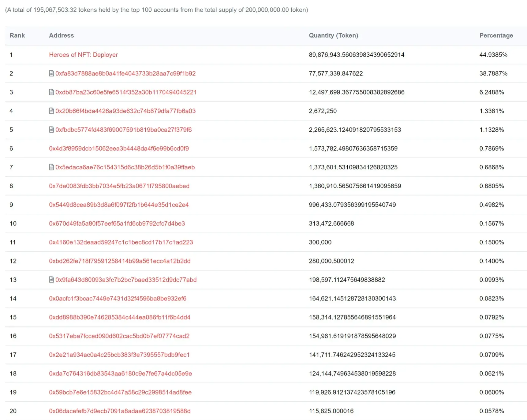
Task: Open address 0xfa83d7888ae8b0a41fe4043733b28aa7c99f1b92
Action: [125, 73]
